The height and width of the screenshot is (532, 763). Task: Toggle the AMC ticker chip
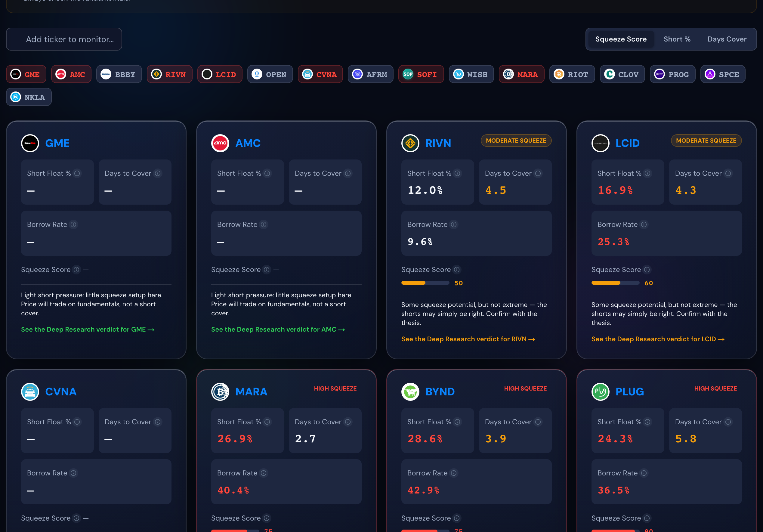71,74
